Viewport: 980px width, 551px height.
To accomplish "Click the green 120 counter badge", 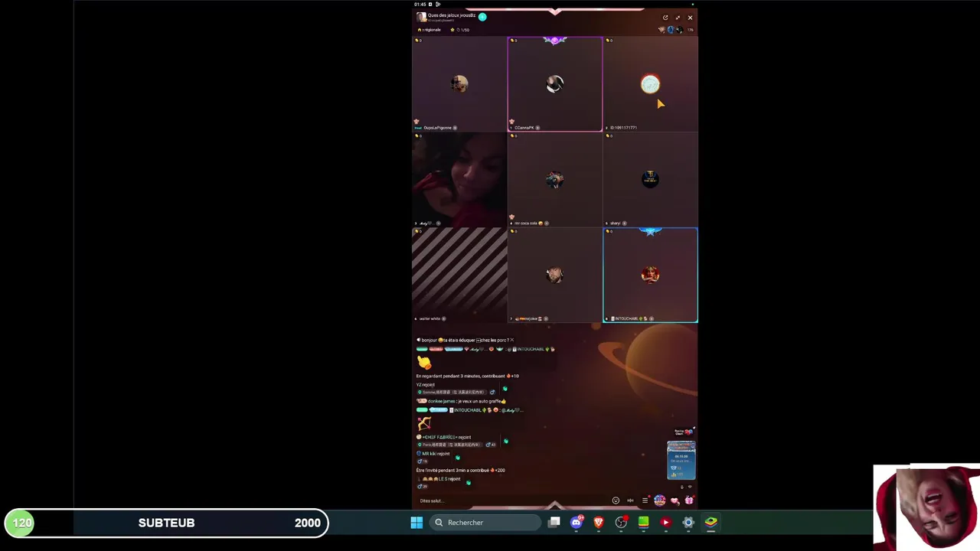I will tap(21, 523).
